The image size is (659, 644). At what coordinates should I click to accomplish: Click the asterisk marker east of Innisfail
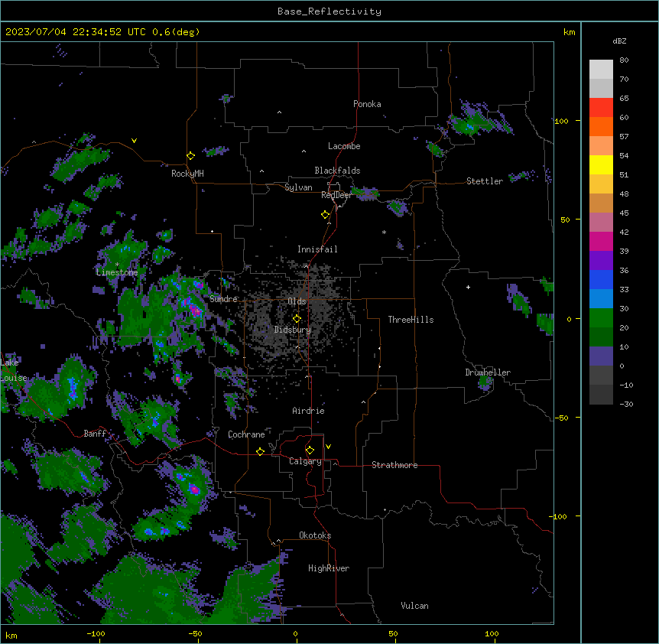(384, 232)
